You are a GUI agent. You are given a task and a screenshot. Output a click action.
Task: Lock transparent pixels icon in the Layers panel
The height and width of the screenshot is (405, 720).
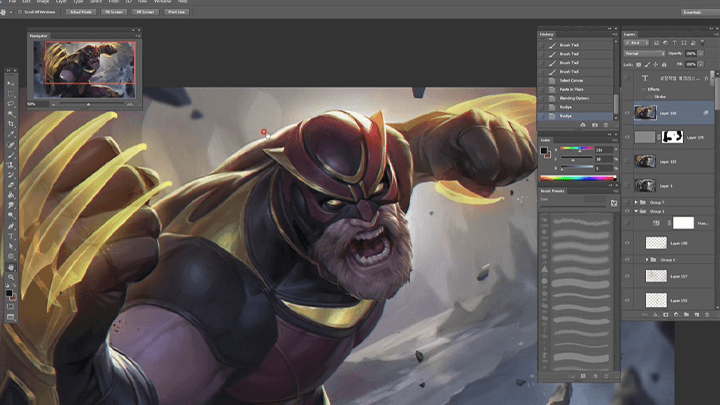pyautogui.click(x=638, y=65)
